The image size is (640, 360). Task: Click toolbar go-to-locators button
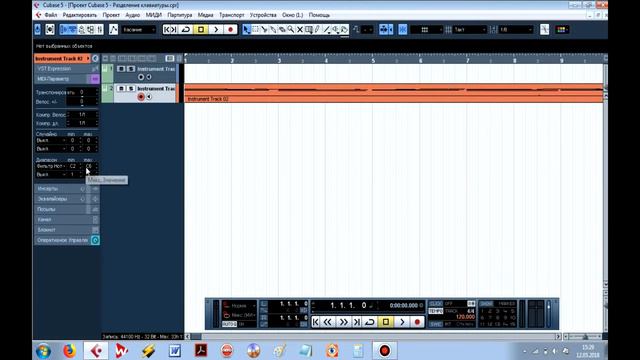point(170,29)
